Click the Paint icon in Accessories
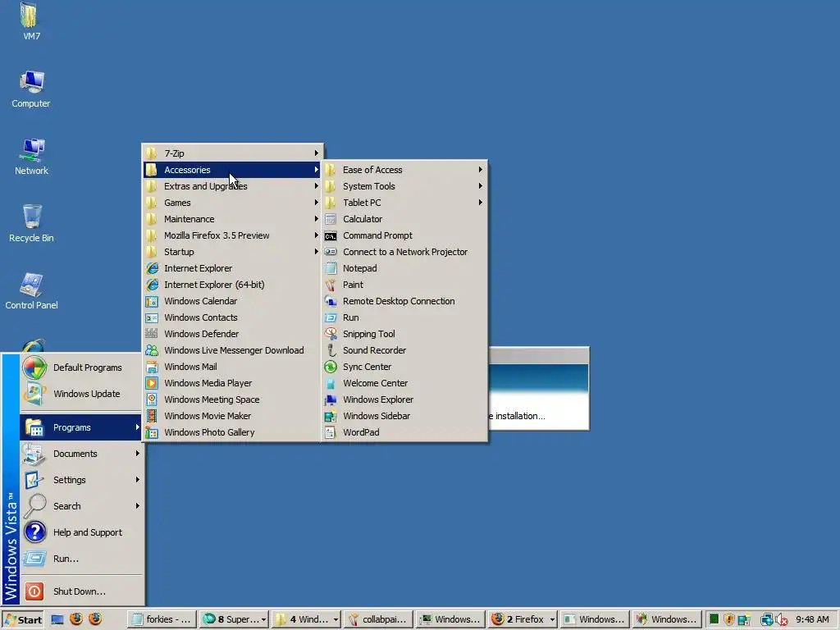This screenshot has height=630, width=840. [331, 285]
